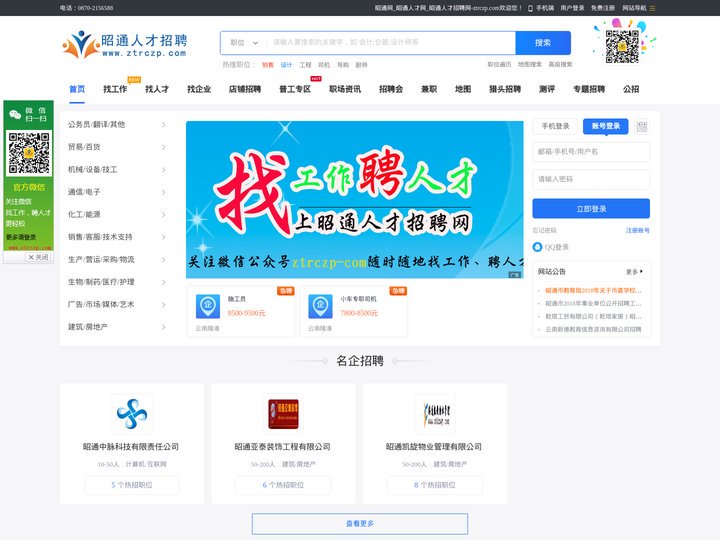
Task: Click the 注册账号 link
Action: point(637,231)
